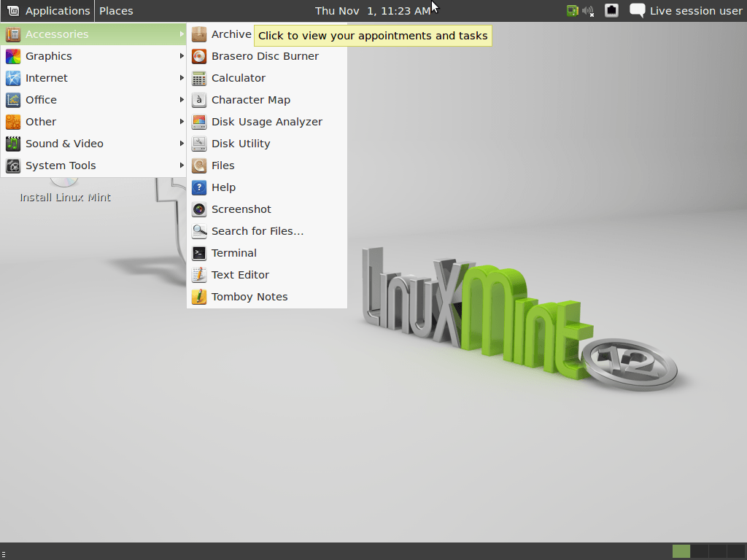This screenshot has width=747, height=560.
Task: Open the System Tools menu label
Action: pos(61,166)
